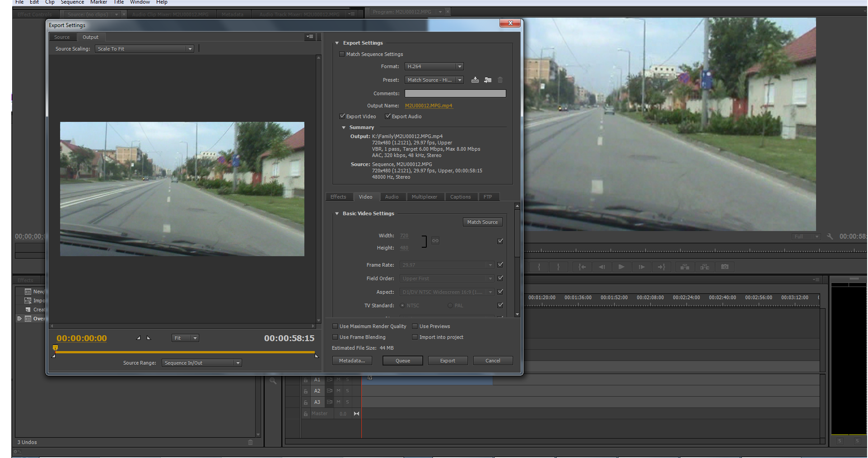This screenshot has height=458, width=868.
Task: Click the Save Preset icon
Action: pyautogui.click(x=475, y=80)
